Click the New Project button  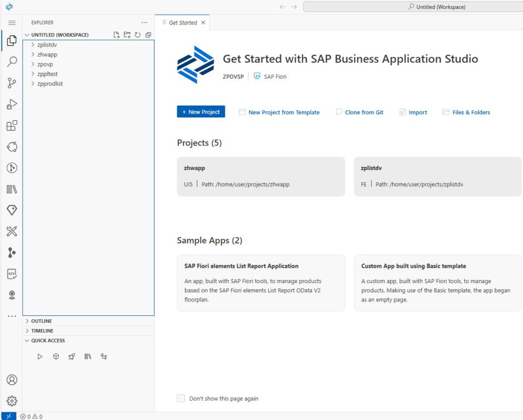coord(201,112)
